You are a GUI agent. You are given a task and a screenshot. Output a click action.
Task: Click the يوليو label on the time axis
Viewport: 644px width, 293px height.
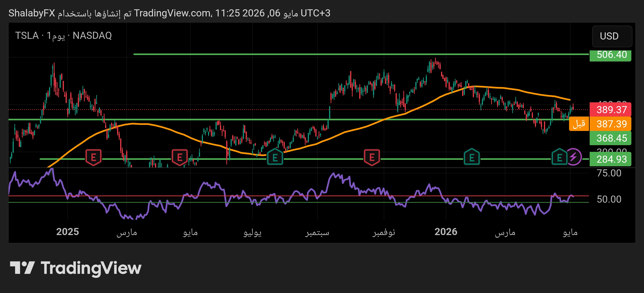253,232
